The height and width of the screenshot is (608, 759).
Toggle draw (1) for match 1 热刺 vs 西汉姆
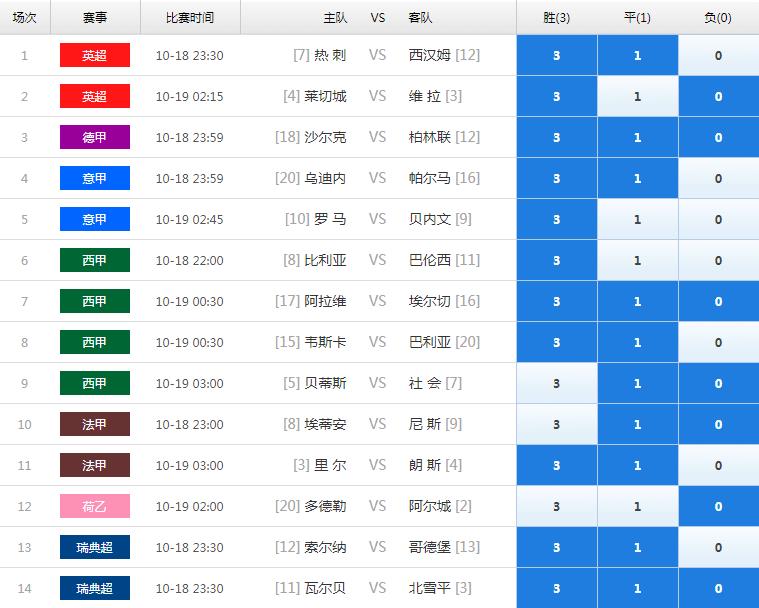point(638,55)
